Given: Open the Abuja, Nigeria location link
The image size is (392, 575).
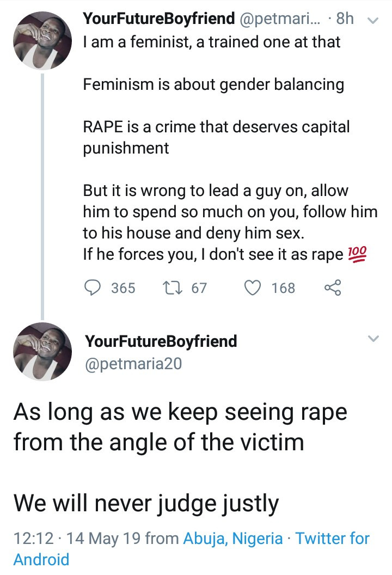Looking at the screenshot, I should tap(233, 539).
